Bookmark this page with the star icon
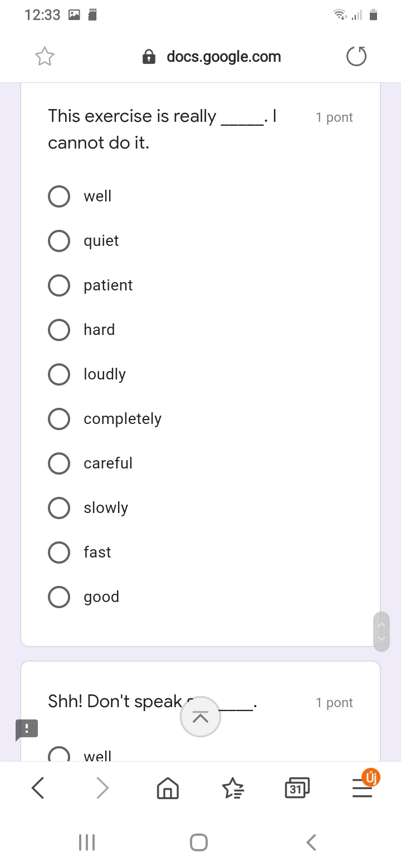The image size is (401, 868). click(45, 56)
